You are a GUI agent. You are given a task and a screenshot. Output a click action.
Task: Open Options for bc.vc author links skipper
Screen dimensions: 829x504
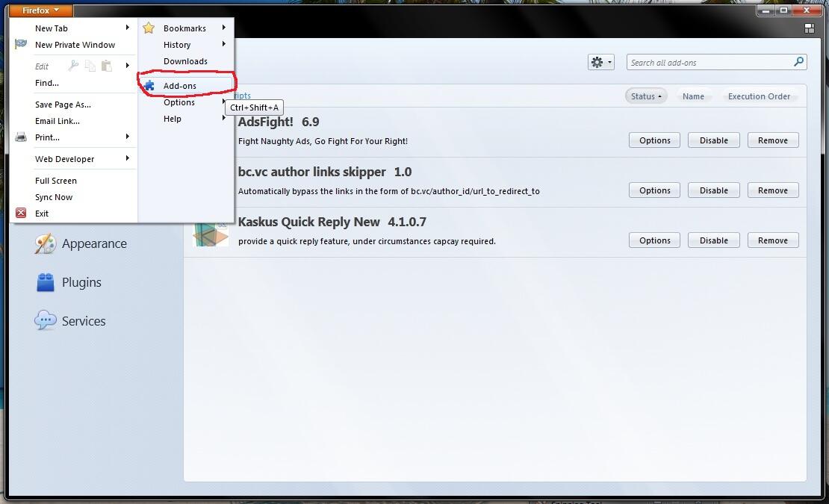click(x=654, y=190)
